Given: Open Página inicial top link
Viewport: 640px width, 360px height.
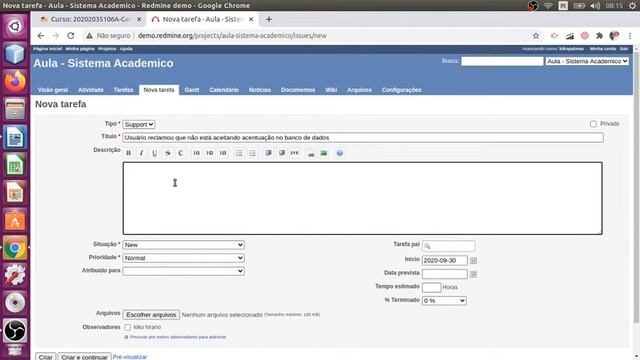Looking at the screenshot, I should pyautogui.click(x=48, y=49).
